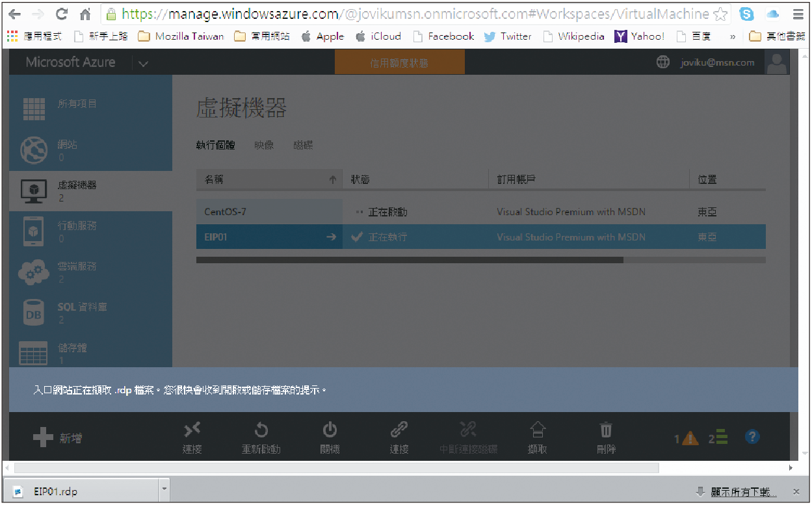Close the downloads bar

click(x=796, y=492)
